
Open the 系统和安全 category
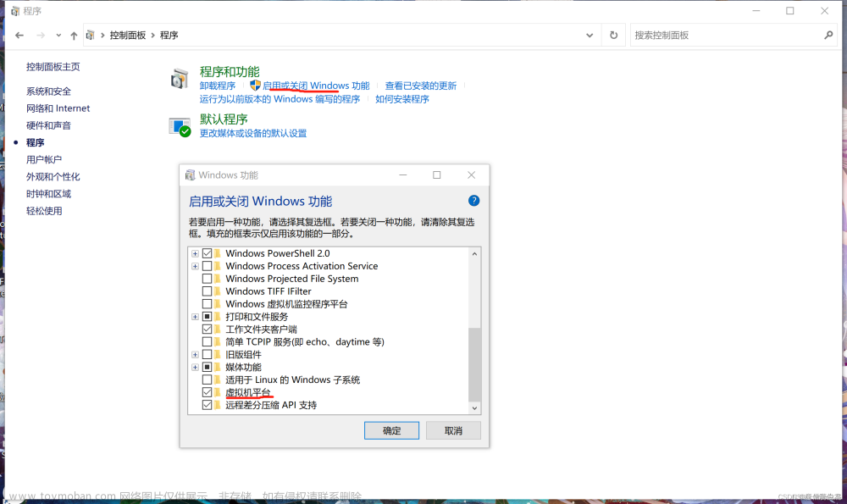pos(48,91)
